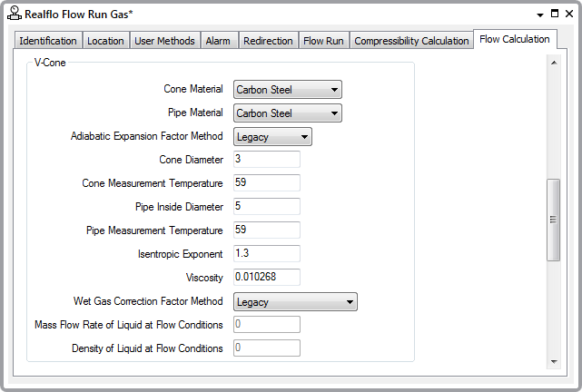582x392 pixels.
Task: Focus the Viscosity input field
Action: coord(266,277)
